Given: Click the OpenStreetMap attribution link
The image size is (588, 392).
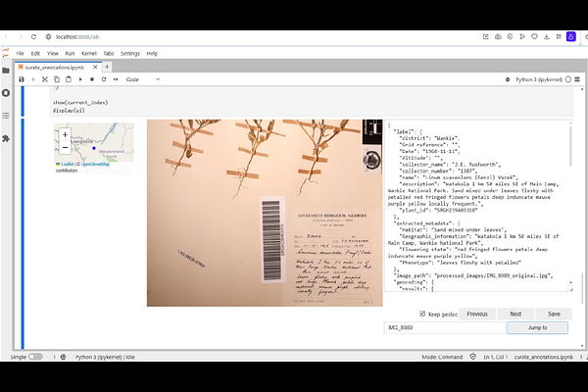Looking at the screenshot, I should pos(95,164).
